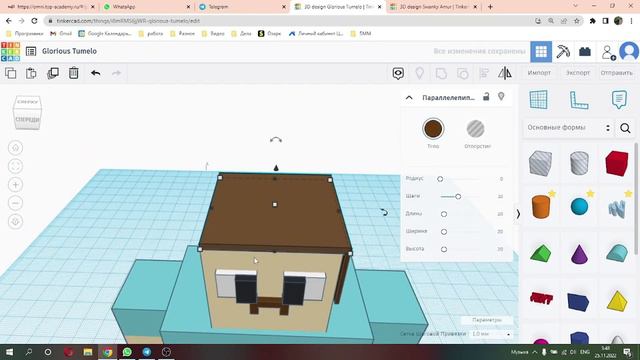Click the Шаги slider handle
Viewport: 640px width, 360px height.
coord(458,196)
